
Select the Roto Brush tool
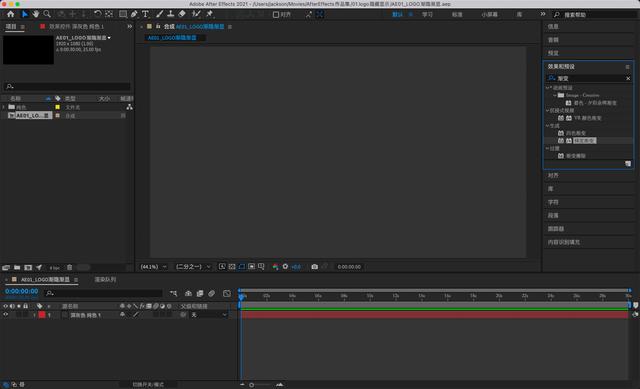[196, 14]
